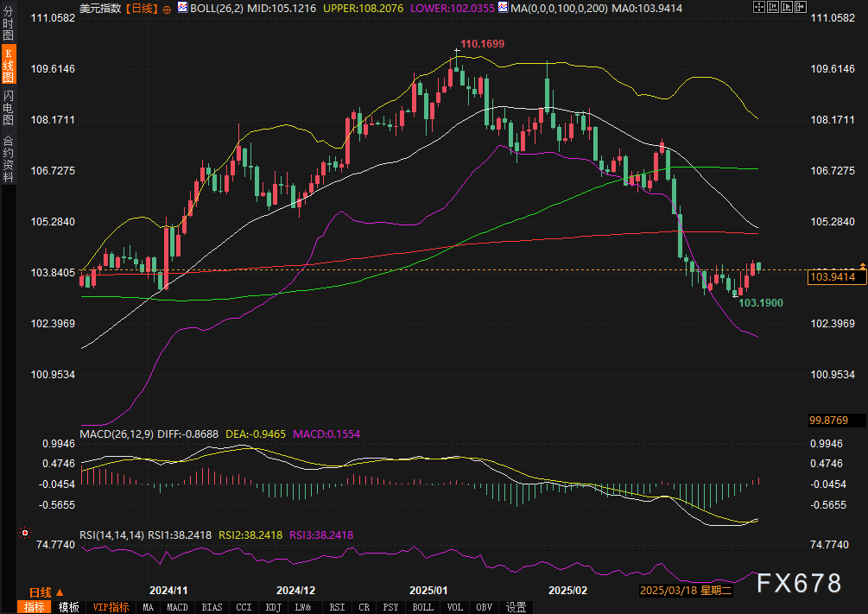The image size is (868, 614).
Task: Open the 闪电图 view
Action: (8, 106)
